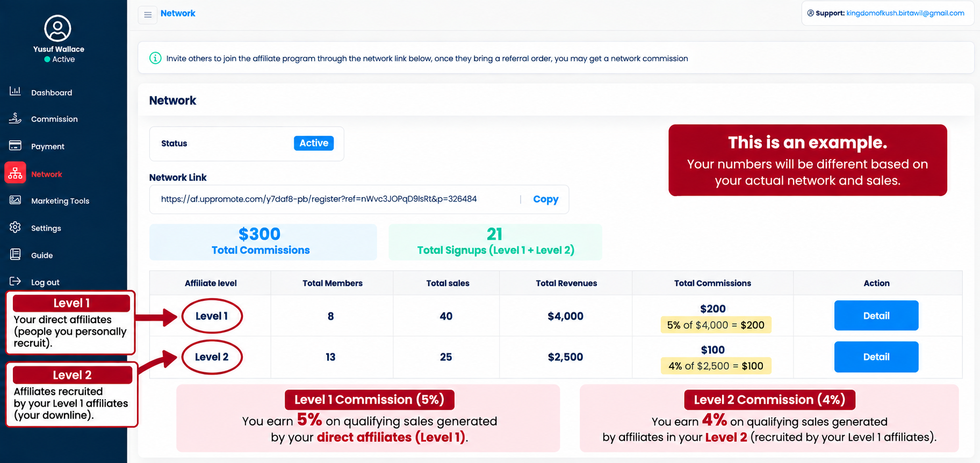Viewport: 980px width, 463px height.
Task: Open the Guide menu item
Action: tap(42, 256)
